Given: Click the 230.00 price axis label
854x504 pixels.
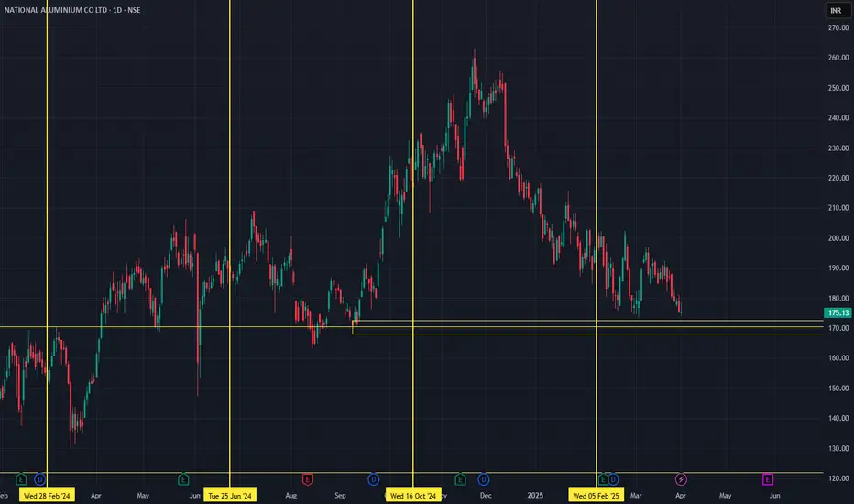Looking at the screenshot, I should coord(838,148).
